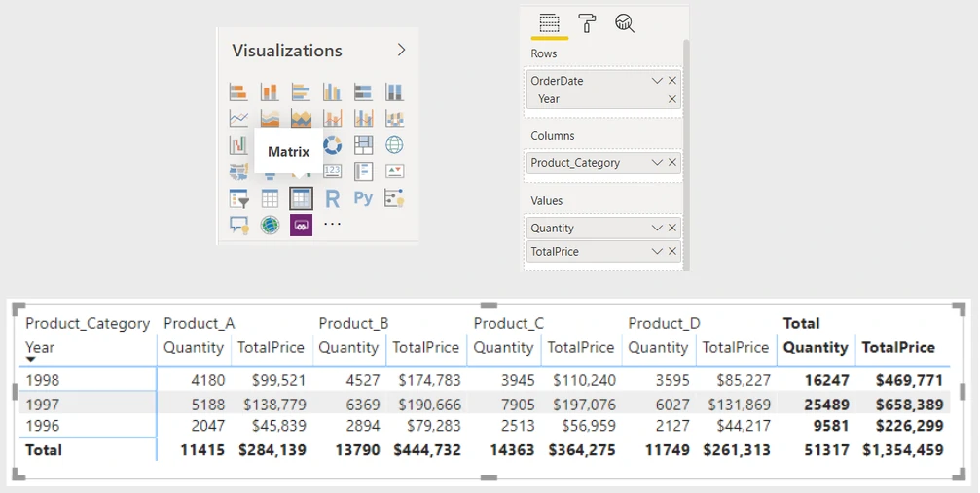The height and width of the screenshot is (493, 980).
Task: Click the highlighted Matrix visual icon
Action: (x=301, y=198)
